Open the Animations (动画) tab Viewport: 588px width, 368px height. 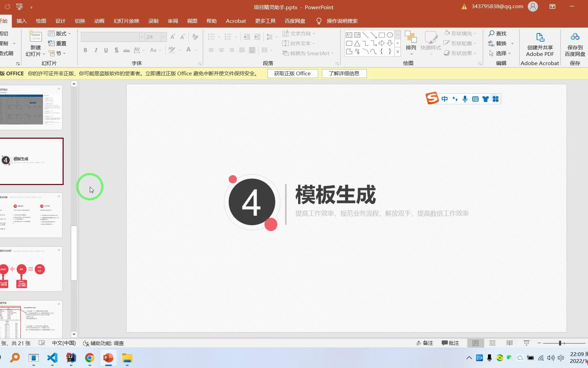pyautogui.click(x=99, y=21)
